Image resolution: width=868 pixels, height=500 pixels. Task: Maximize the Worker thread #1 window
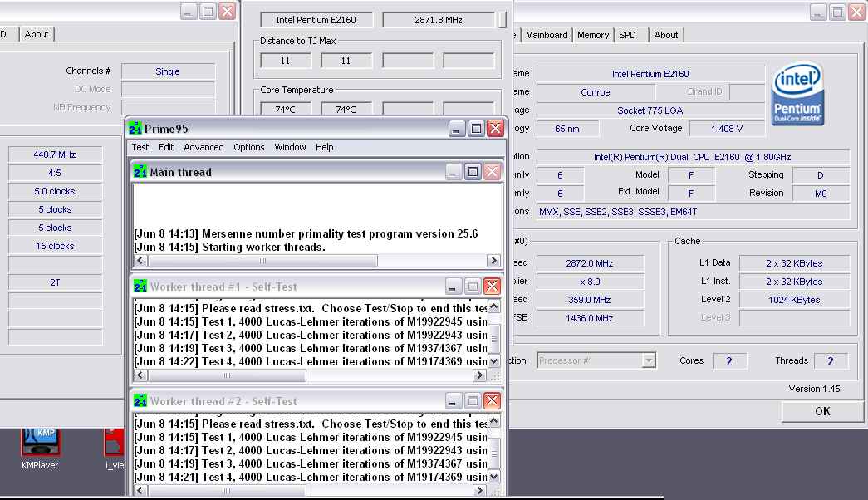[x=473, y=287]
